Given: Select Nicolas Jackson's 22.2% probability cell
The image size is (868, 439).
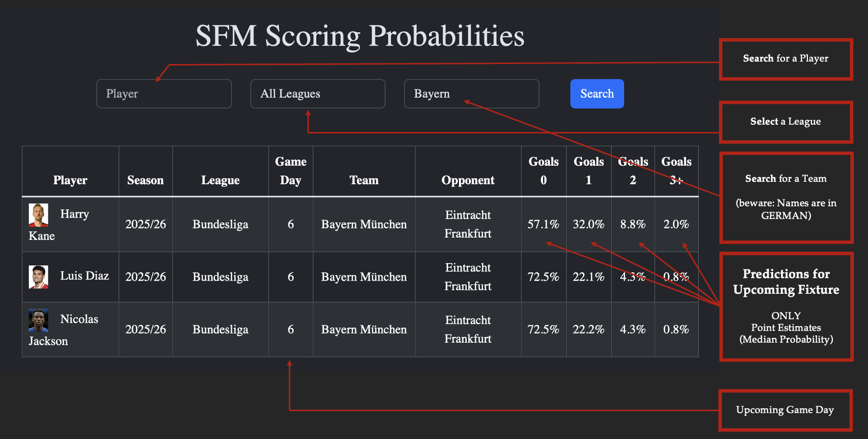Looking at the screenshot, I should (588, 329).
